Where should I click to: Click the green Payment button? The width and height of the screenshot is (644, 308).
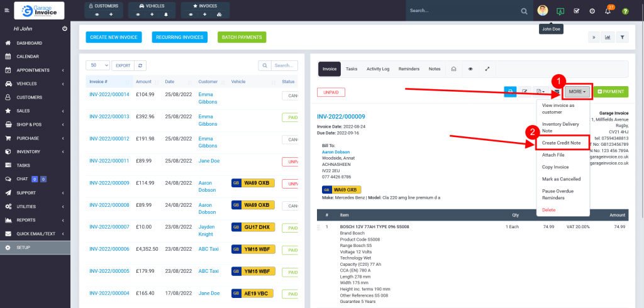[x=611, y=92]
